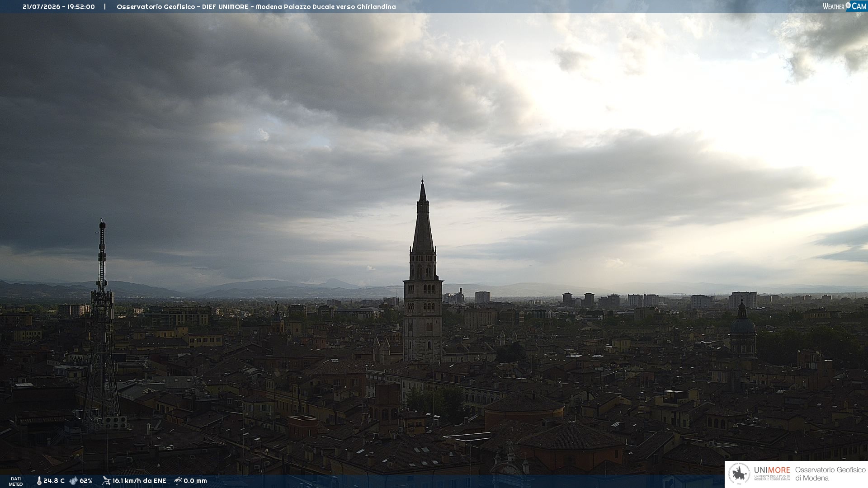Select the 0.0 mm rainfall value
868x488 pixels.
coord(195,481)
